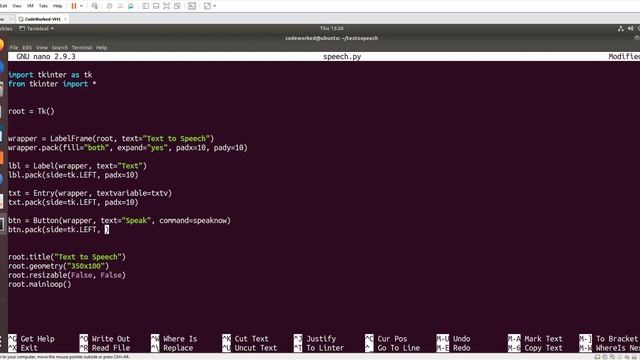
Task: Open the terminal Help menu
Action: 102,47
